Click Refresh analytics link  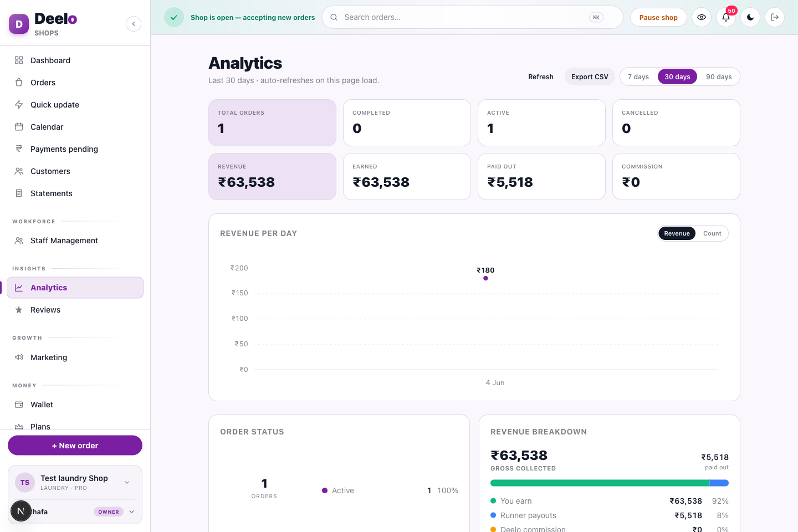click(541, 76)
